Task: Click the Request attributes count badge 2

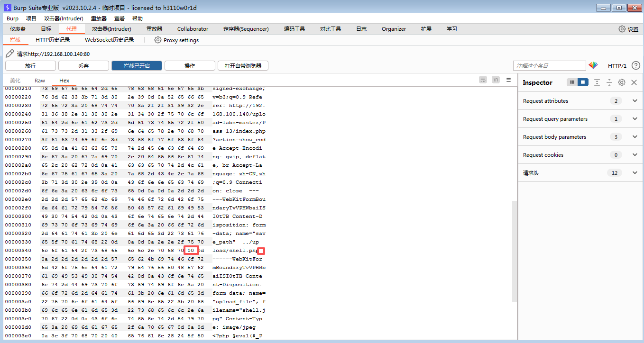Action: coord(616,101)
